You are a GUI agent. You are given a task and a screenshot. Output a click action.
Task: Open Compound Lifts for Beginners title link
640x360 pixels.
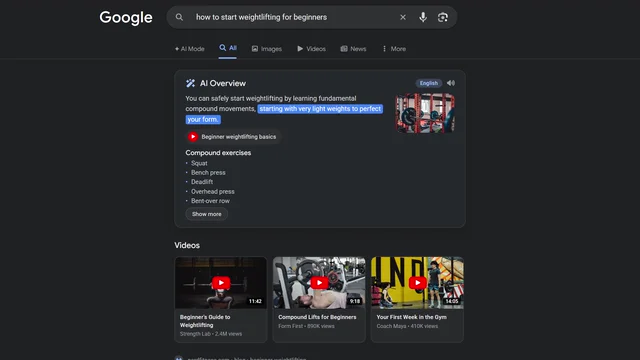point(317,317)
